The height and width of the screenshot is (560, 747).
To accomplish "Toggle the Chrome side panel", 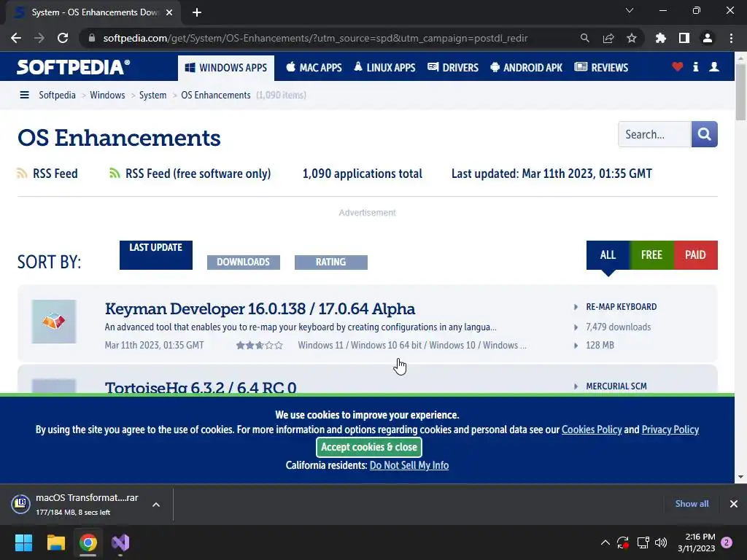I will click(684, 38).
